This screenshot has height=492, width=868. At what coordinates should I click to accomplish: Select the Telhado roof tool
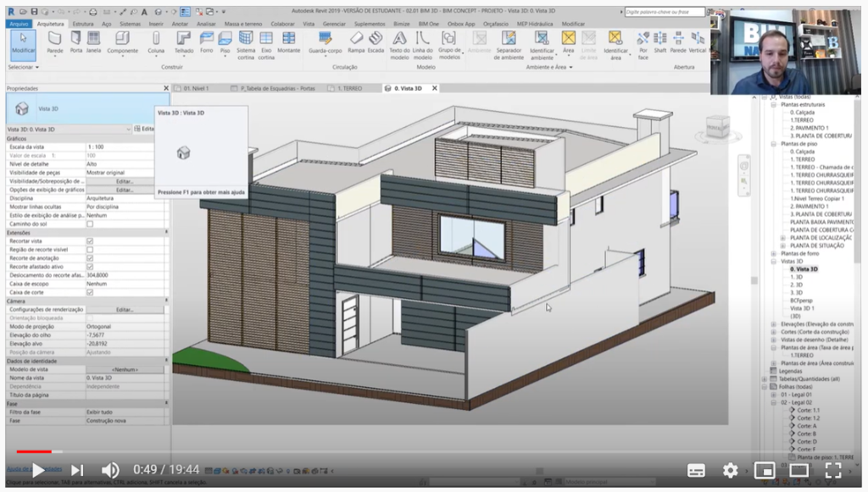[x=184, y=42]
